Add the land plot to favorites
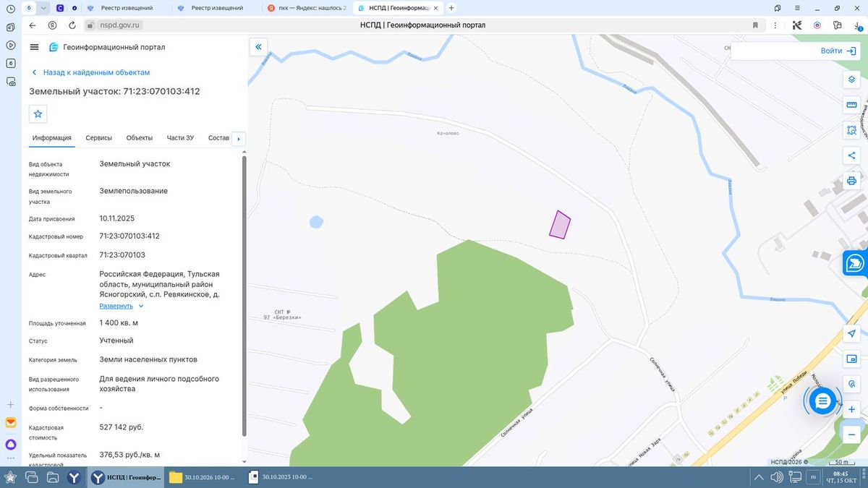 [38, 114]
